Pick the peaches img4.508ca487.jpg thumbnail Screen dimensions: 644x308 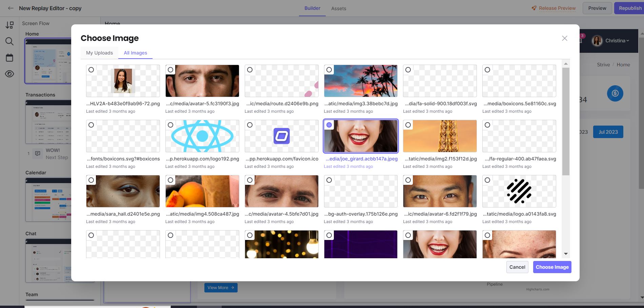202,191
